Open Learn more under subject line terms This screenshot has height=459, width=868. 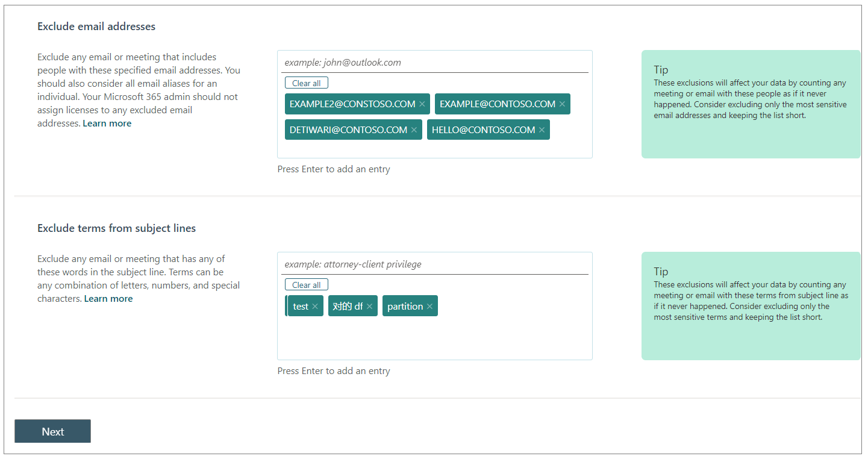(x=108, y=299)
